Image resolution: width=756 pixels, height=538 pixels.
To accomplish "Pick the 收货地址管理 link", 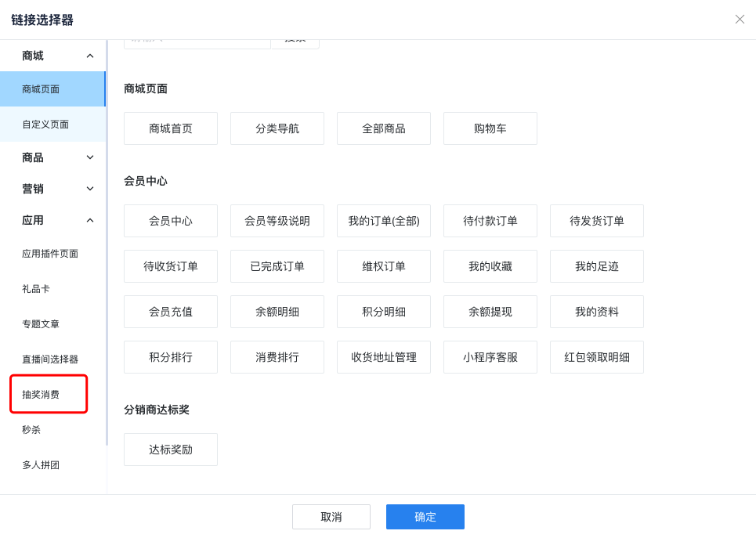I will click(x=384, y=357).
